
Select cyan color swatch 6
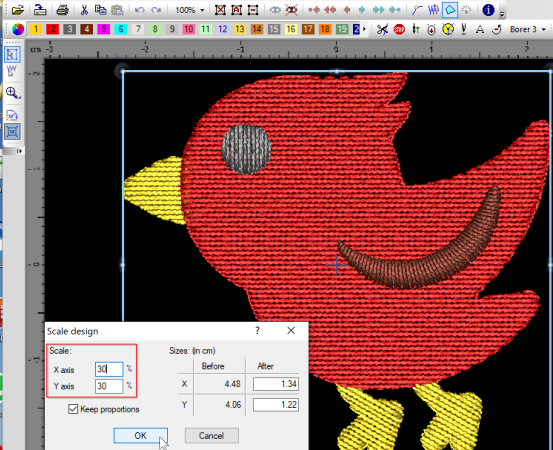pos(121,29)
